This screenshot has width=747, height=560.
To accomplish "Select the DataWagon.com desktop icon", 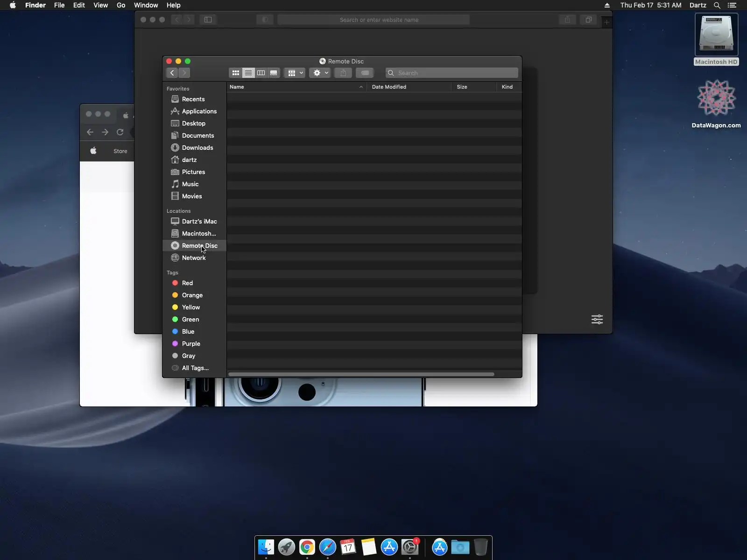I will 716,104.
